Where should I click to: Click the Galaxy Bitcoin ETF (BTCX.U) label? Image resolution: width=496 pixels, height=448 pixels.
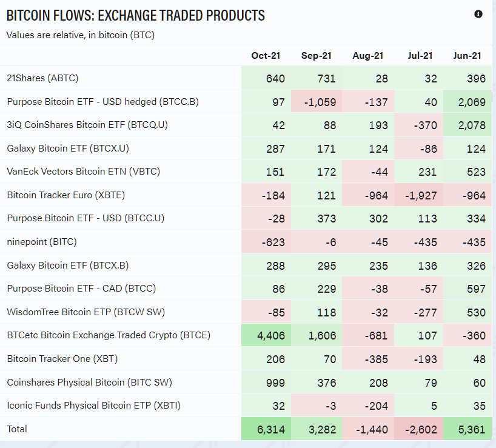pyautogui.click(x=68, y=149)
